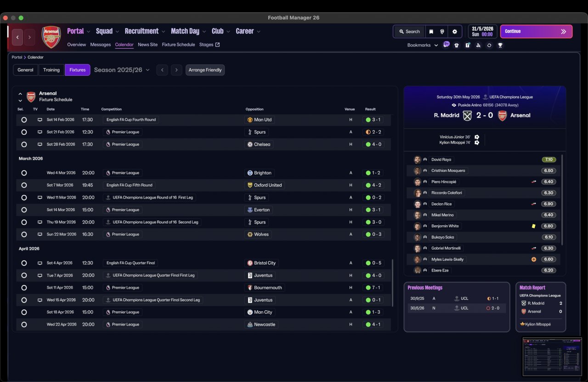The height and width of the screenshot is (382, 588).
Task: Click the circular arrows icon in bookmarks row
Action: (489, 45)
